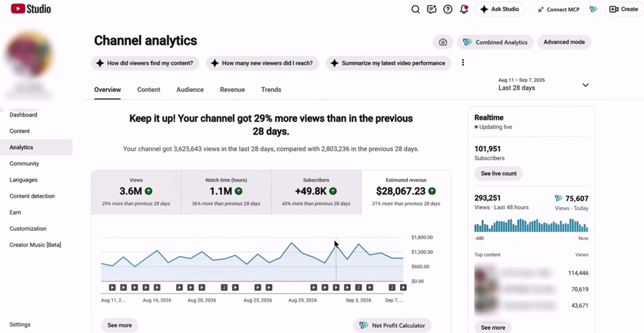Switch to the Audience tab
The image size is (644, 333).
[190, 89]
